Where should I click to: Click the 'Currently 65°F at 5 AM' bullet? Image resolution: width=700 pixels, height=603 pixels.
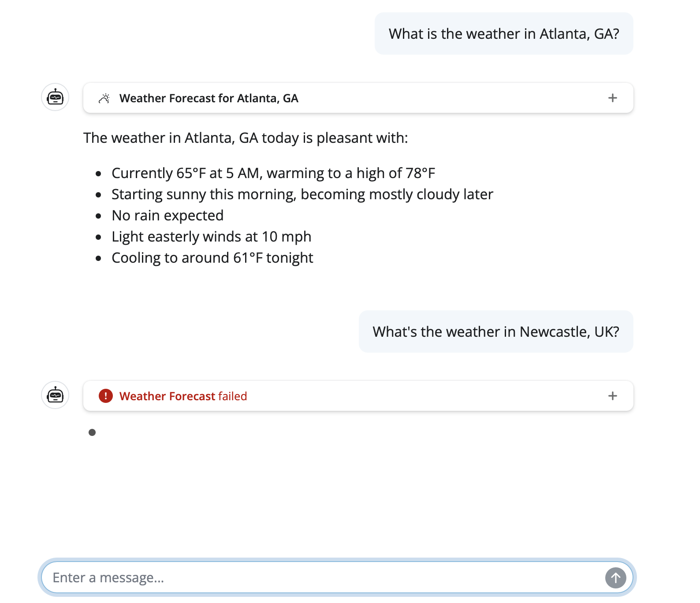point(273,173)
